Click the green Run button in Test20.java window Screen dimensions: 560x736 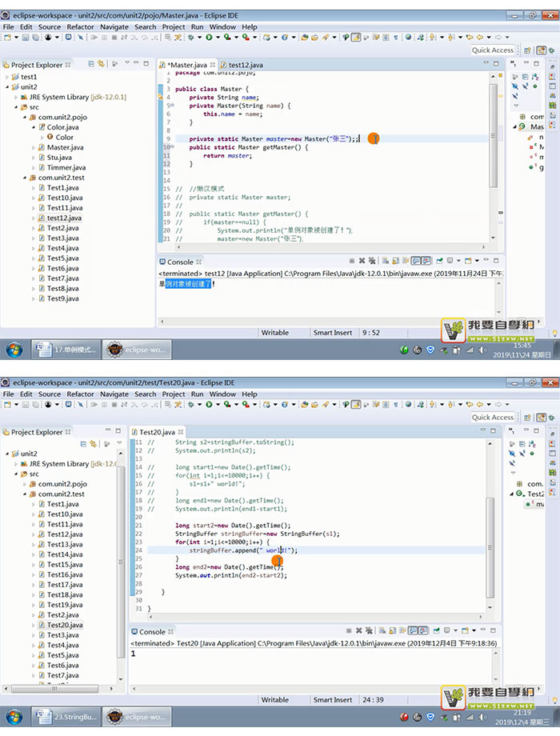[x=209, y=404]
